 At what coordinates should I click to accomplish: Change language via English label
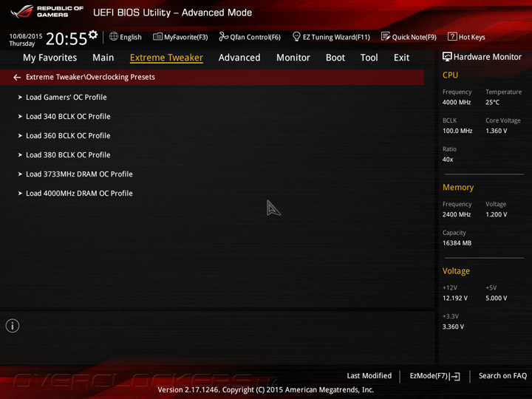(x=131, y=37)
